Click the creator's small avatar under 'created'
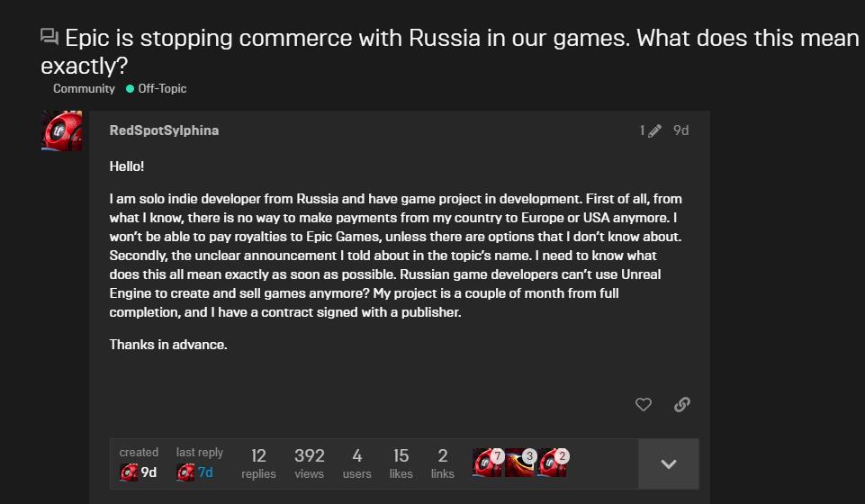This screenshot has height=504, width=865. (x=129, y=472)
